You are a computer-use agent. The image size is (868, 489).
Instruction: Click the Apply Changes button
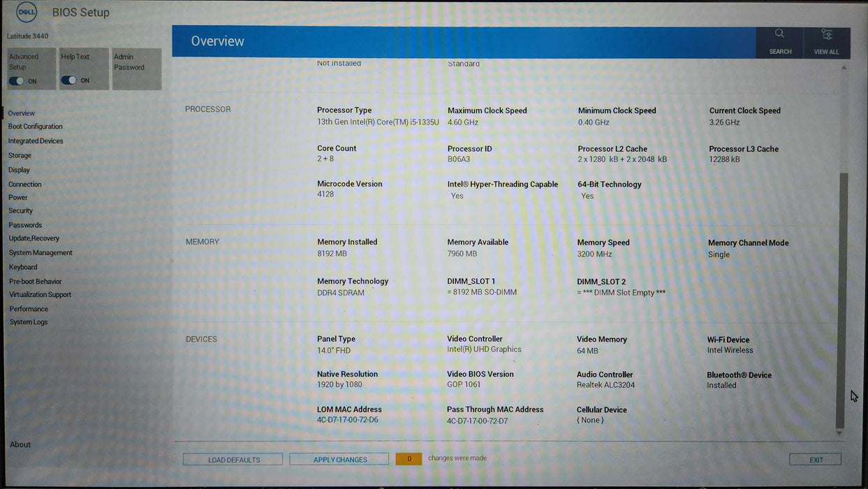(x=339, y=460)
